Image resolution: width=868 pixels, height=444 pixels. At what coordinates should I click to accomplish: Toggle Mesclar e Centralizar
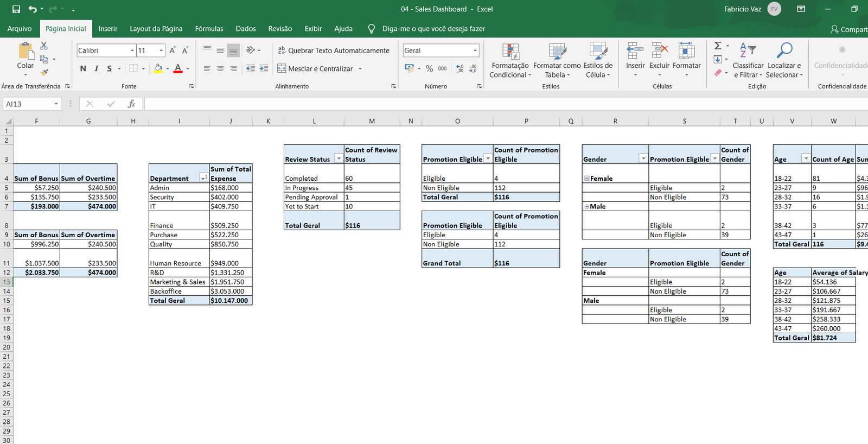[315, 68]
